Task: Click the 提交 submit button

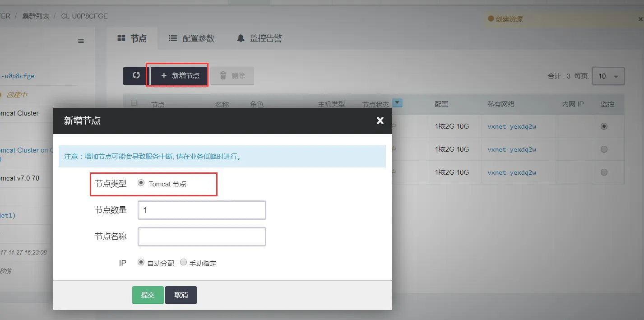Action: (x=148, y=295)
